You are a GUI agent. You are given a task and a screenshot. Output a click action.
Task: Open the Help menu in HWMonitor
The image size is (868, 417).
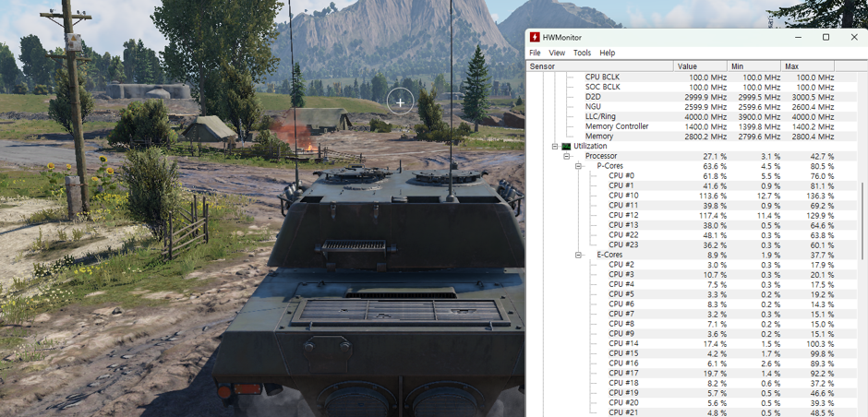click(608, 53)
